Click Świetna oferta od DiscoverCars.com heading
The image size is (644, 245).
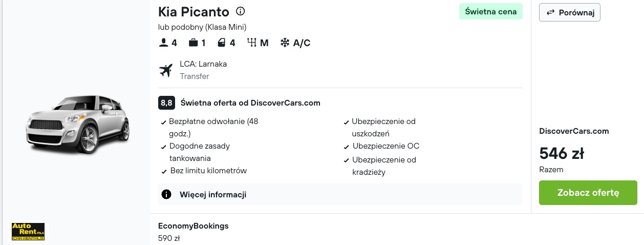click(x=250, y=103)
